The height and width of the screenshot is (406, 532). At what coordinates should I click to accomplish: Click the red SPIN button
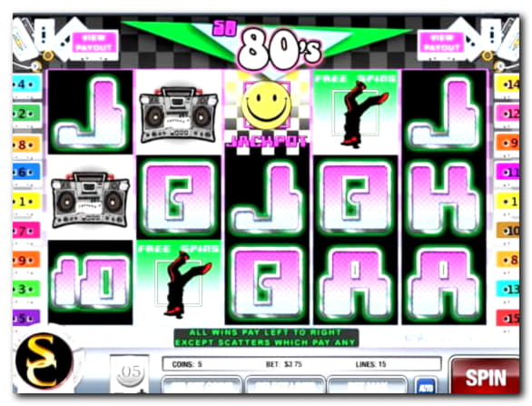pos(485,376)
